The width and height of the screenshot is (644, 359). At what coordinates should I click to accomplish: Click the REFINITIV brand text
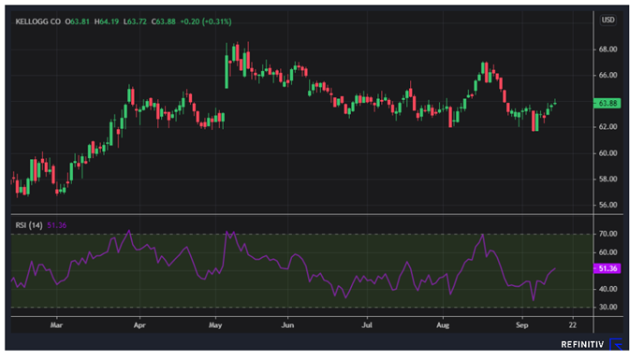click(582, 345)
